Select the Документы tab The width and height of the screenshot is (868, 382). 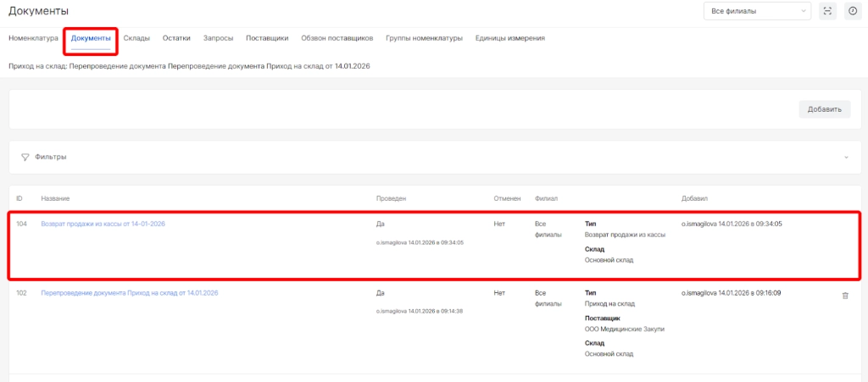[91, 38]
